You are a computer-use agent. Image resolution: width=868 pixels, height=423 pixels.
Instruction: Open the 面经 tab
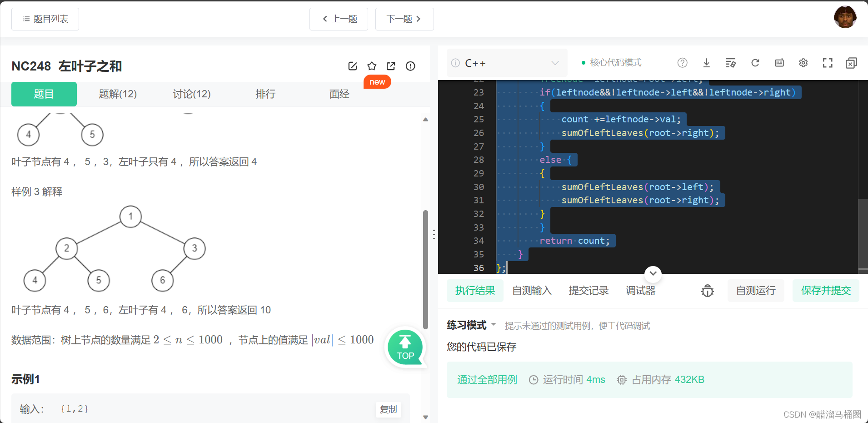339,94
